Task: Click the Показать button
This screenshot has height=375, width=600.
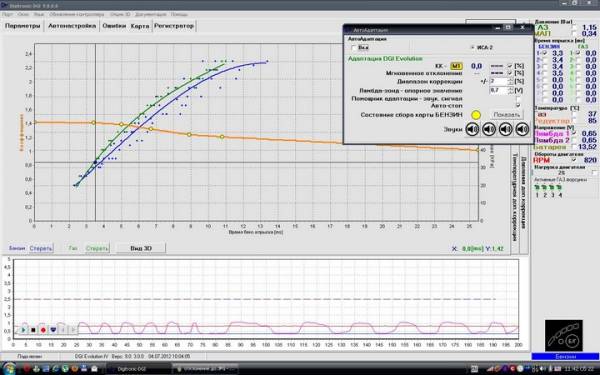Action: click(x=506, y=115)
